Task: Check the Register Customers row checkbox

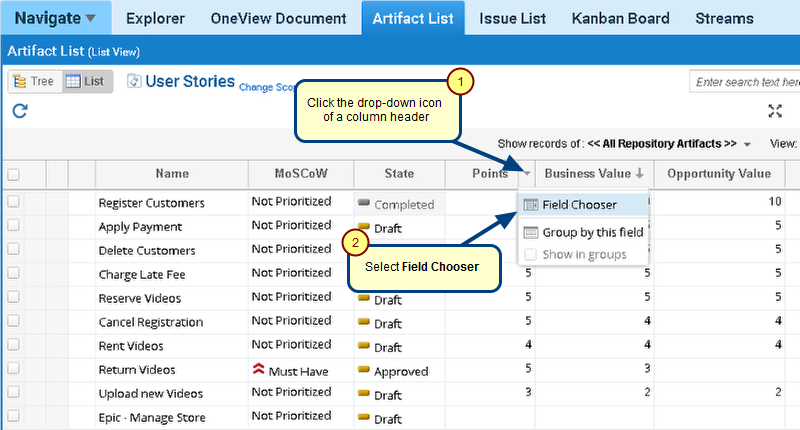Action: (x=13, y=202)
